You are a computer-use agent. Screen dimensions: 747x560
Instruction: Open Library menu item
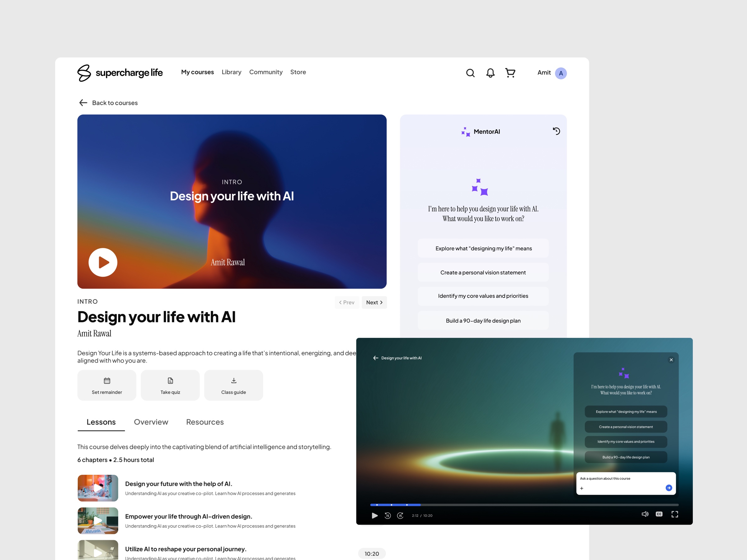tap(231, 72)
